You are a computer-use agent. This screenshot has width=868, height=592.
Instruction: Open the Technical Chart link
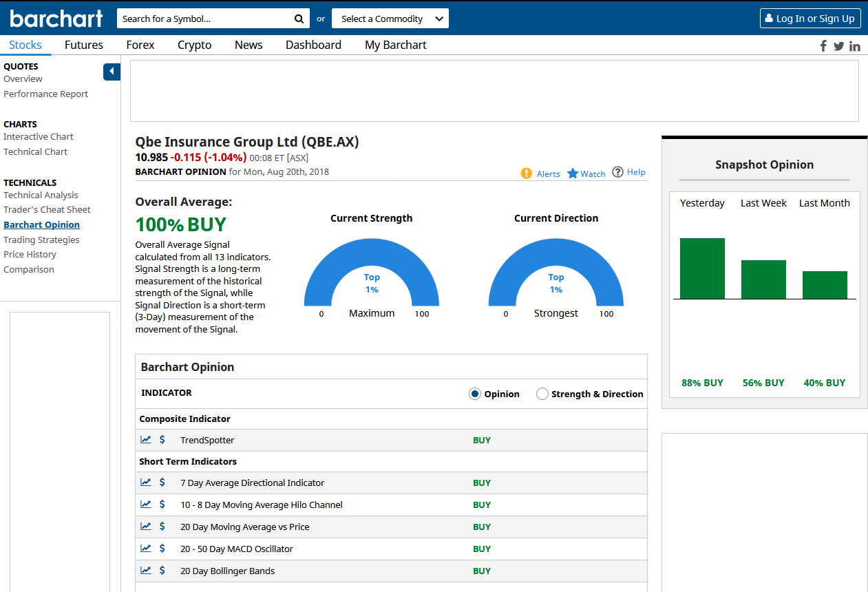36,151
